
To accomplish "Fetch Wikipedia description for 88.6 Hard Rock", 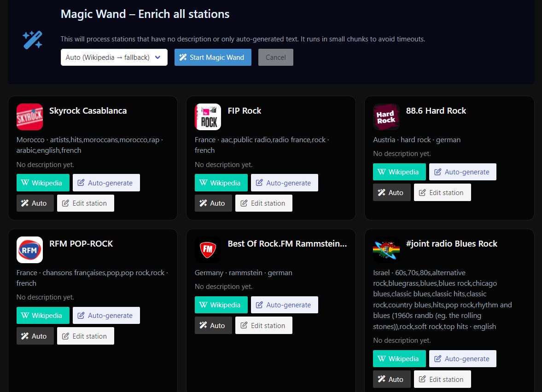I will click(x=399, y=172).
